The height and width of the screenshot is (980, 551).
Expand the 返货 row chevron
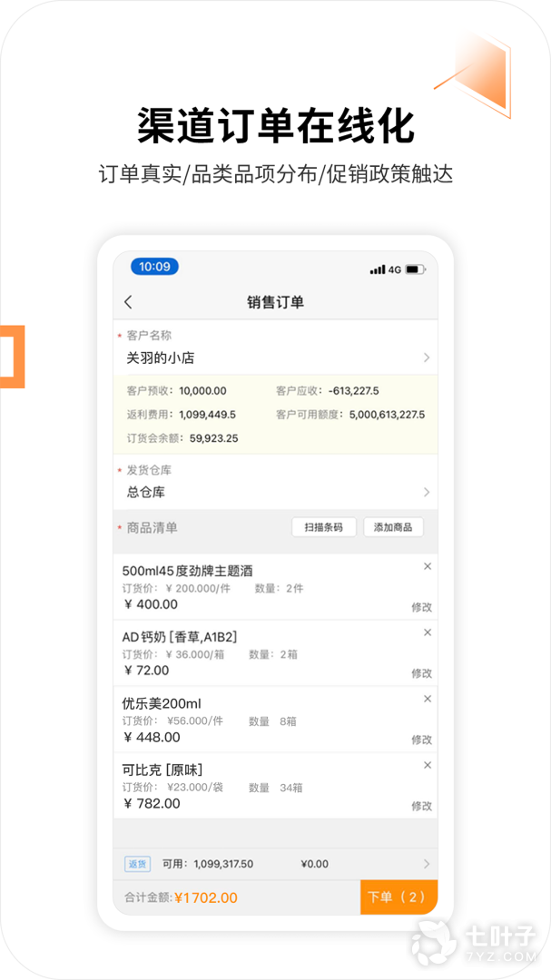(427, 864)
